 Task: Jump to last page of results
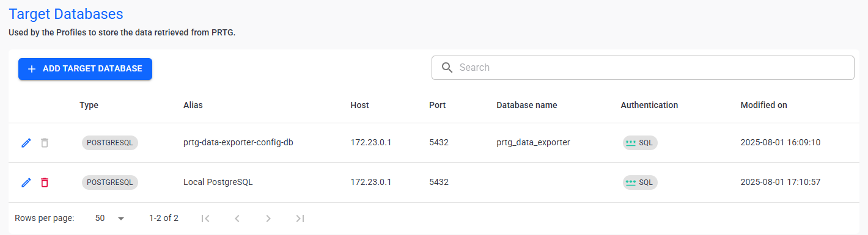coord(300,219)
